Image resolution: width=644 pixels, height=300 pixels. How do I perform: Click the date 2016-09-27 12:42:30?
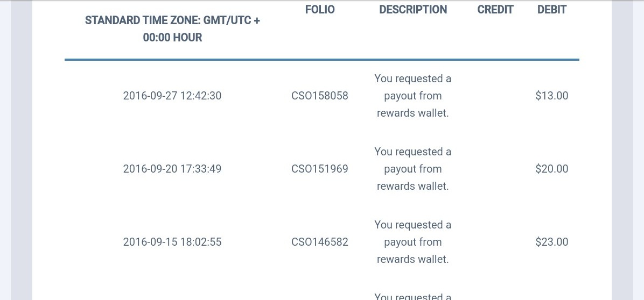click(172, 96)
